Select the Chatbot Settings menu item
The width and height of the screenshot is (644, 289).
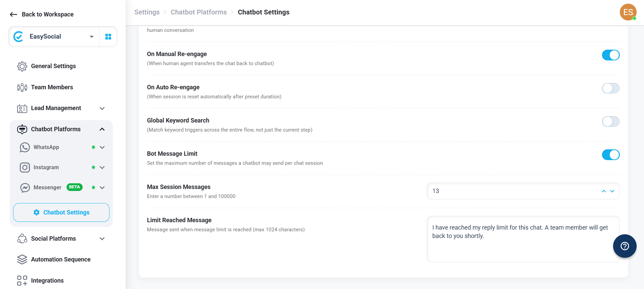[61, 212]
